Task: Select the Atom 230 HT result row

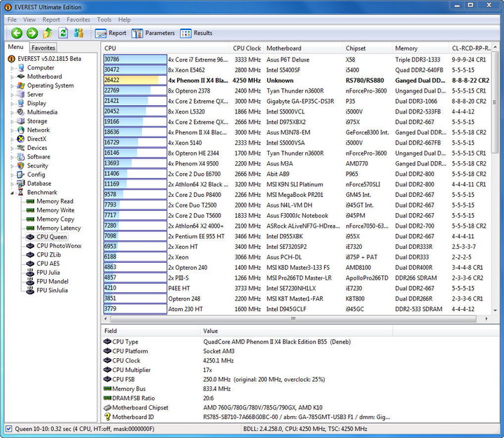Action: [296, 309]
